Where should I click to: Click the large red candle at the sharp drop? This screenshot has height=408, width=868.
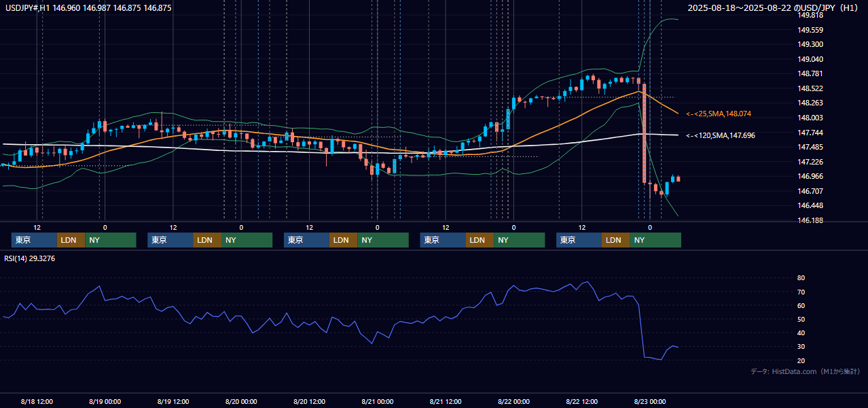pos(644,132)
